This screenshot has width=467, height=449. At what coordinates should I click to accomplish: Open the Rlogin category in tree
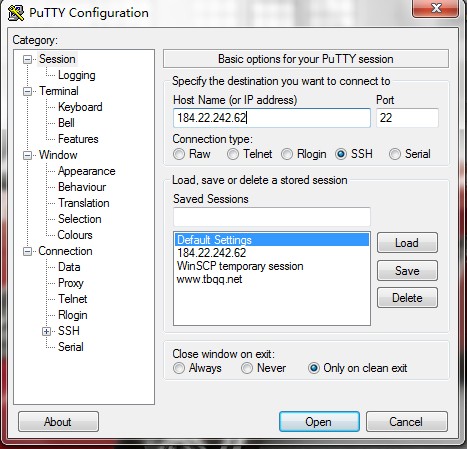[x=73, y=315]
